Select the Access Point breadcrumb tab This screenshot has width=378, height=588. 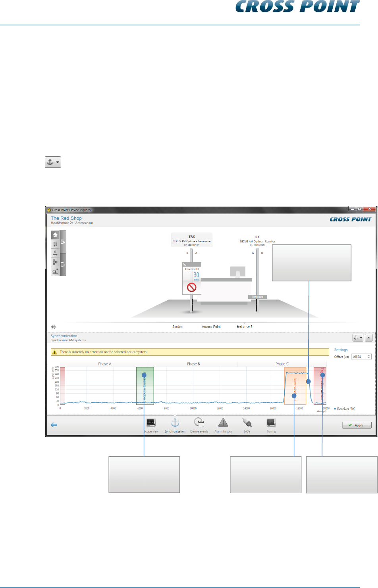coord(211,327)
